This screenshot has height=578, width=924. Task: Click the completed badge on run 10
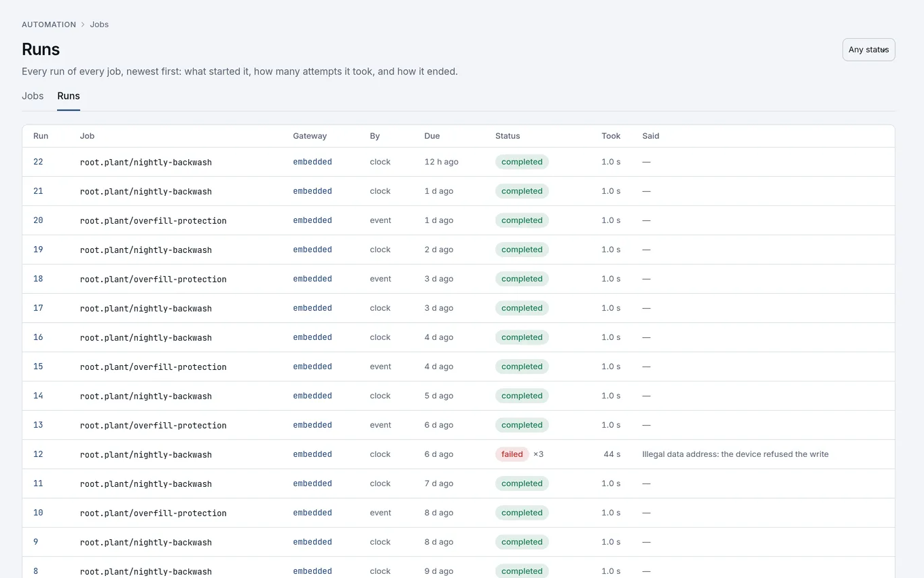[x=522, y=513]
